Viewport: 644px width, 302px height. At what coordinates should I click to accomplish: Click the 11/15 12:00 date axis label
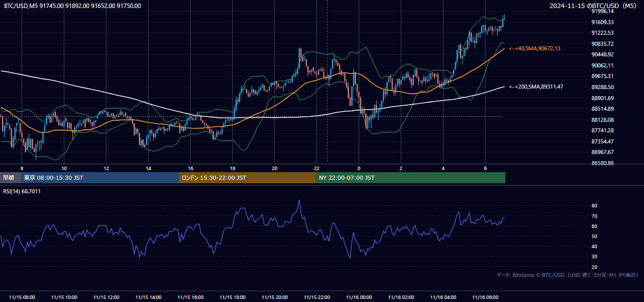coord(106,297)
